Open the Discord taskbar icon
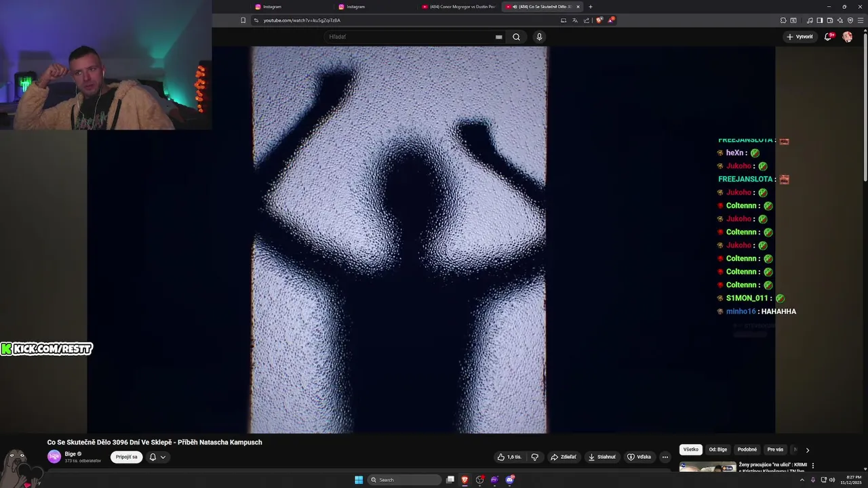The height and width of the screenshot is (488, 868). pos(510,480)
